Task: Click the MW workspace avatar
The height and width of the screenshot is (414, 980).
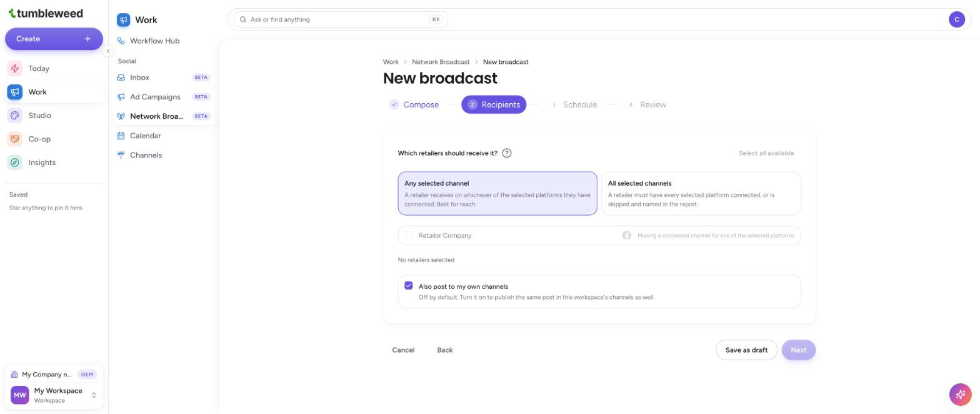Action: pyautogui.click(x=20, y=395)
